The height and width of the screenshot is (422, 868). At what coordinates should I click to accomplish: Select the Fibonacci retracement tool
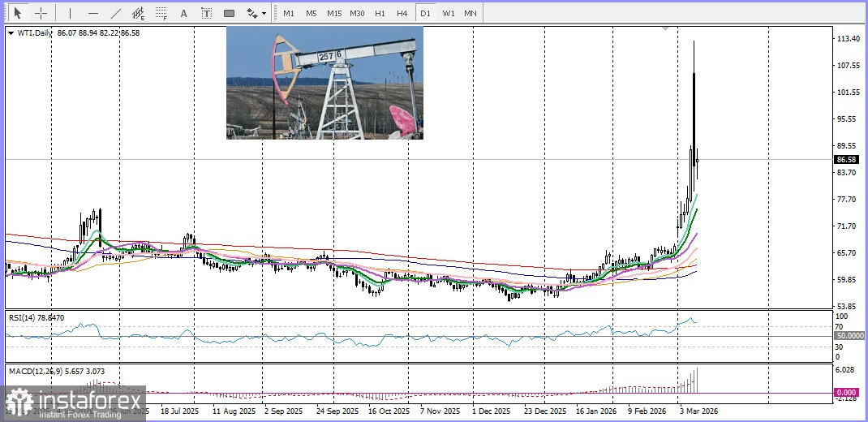[161, 13]
